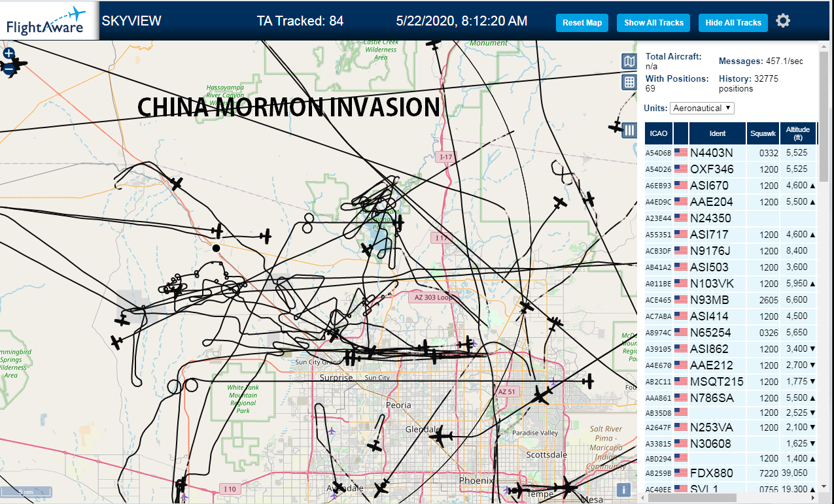The height and width of the screenshot is (504, 834).
Task: Sort table by Ident column
Action: coord(718,133)
